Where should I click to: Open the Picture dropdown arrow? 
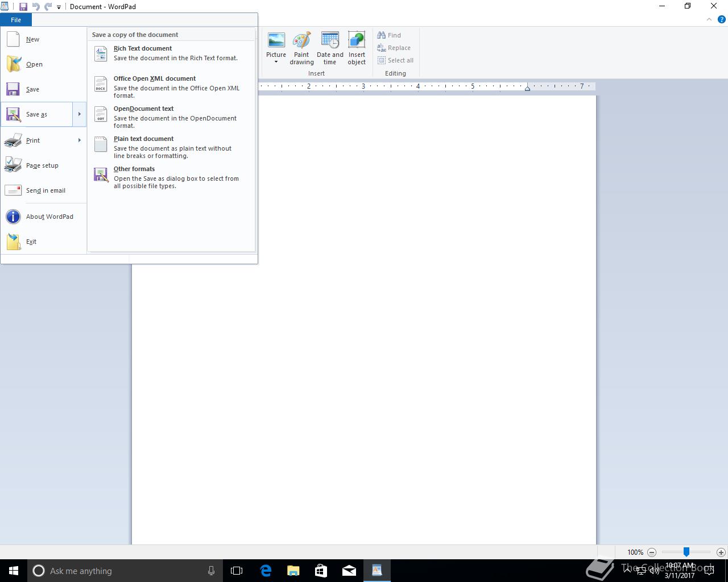coord(276,62)
